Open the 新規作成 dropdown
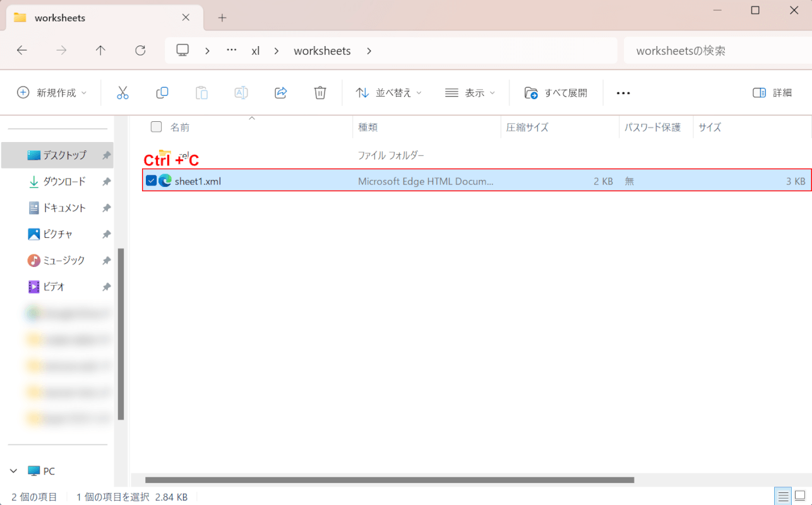 tap(52, 93)
